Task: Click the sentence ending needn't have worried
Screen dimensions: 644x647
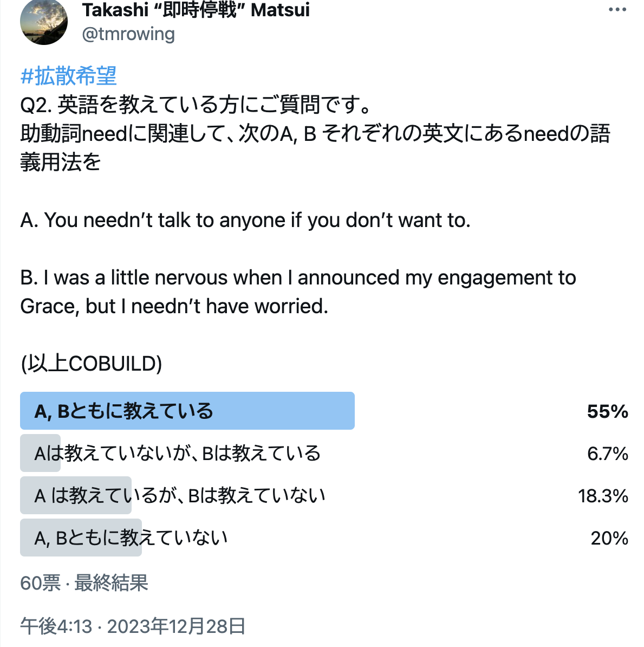Action: (298, 292)
